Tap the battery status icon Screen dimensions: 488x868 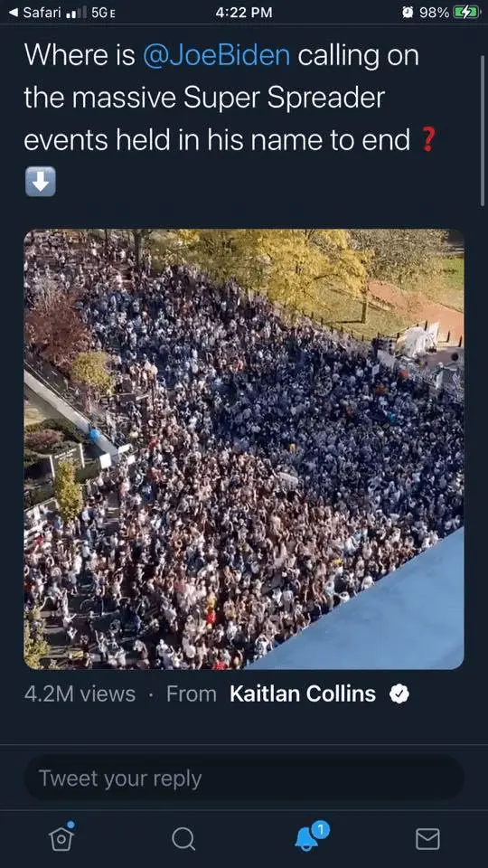coord(466,12)
